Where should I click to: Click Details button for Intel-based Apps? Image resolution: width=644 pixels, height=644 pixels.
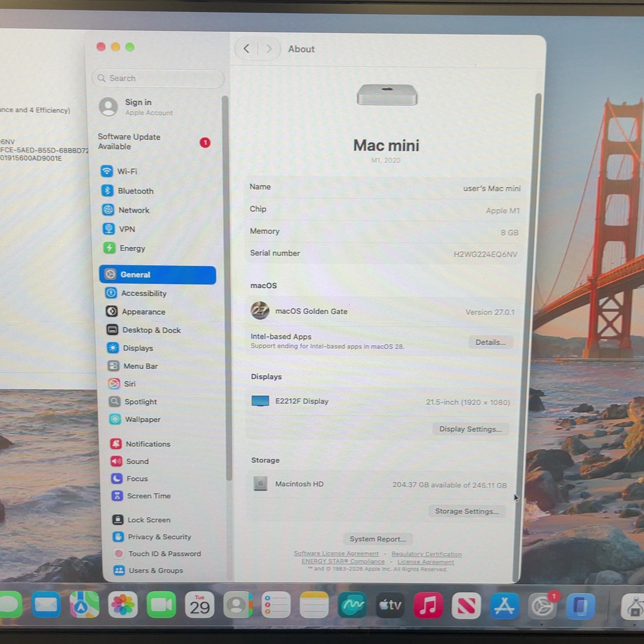[491, 342]
